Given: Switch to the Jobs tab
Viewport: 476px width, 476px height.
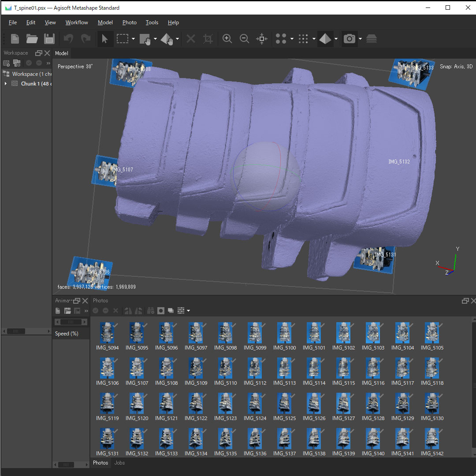Looking at the screenshot, I should coord(119,463).
